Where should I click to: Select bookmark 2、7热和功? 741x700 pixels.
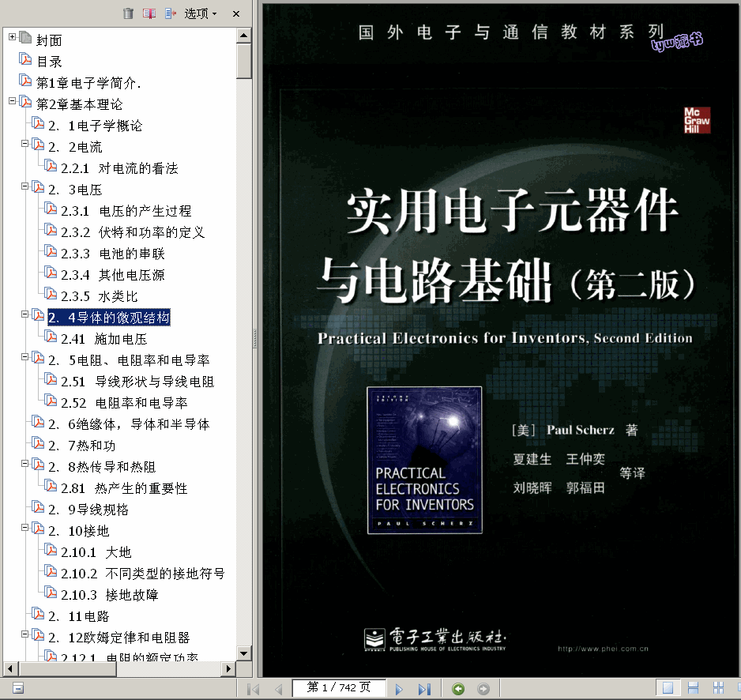(x=81, y=446)
